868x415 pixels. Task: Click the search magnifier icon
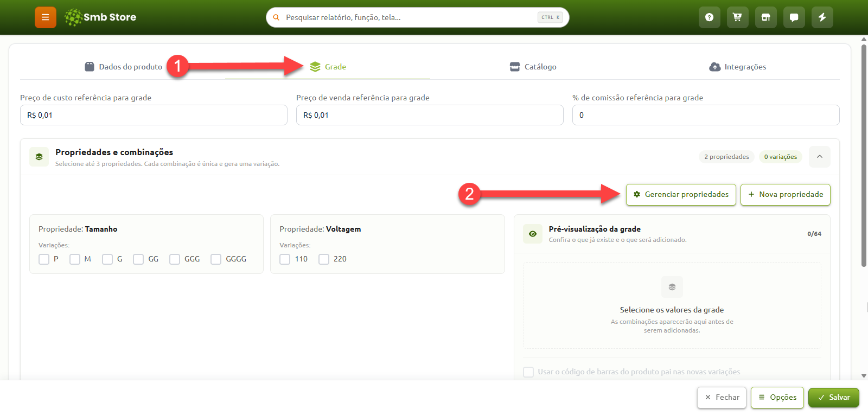(x=276, y=17)
